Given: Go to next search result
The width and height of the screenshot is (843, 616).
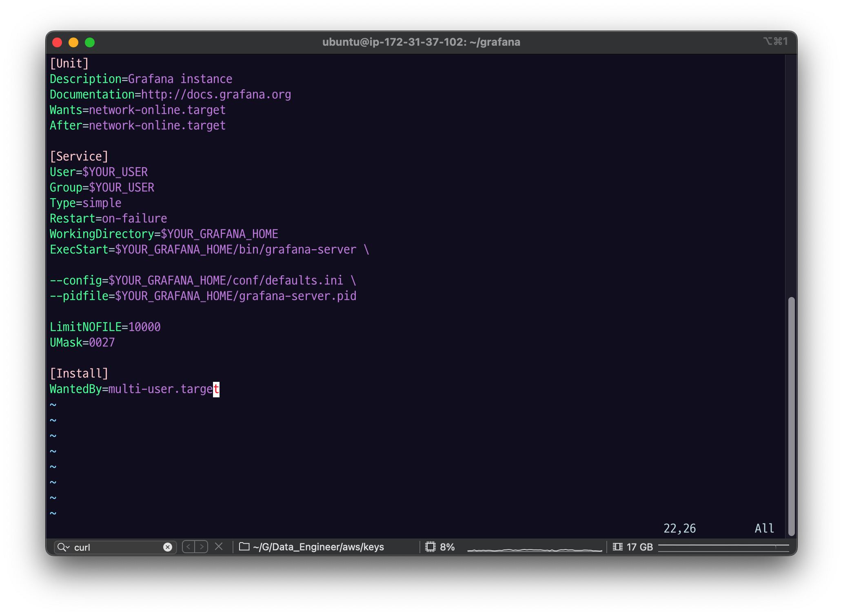Looking at the screenshot, I should [x=201, y=547].
